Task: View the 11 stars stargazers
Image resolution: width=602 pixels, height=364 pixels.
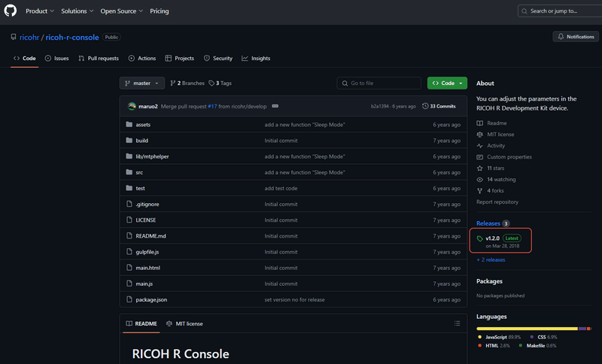Action: [x=491, y=168]
